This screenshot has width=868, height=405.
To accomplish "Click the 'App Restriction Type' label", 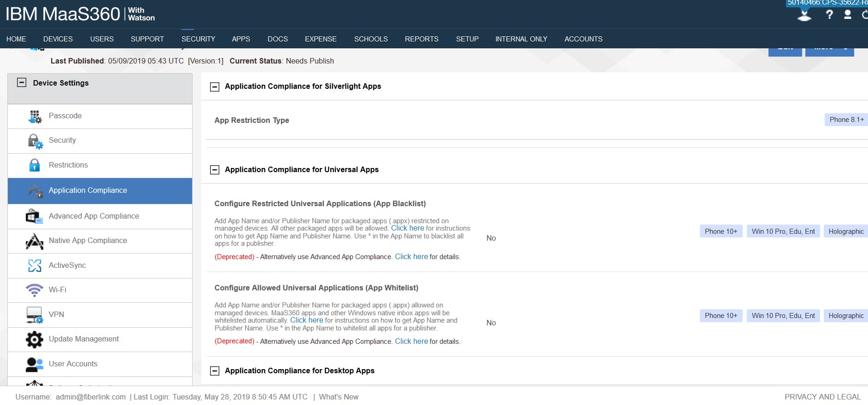I will tap(252, 121).
